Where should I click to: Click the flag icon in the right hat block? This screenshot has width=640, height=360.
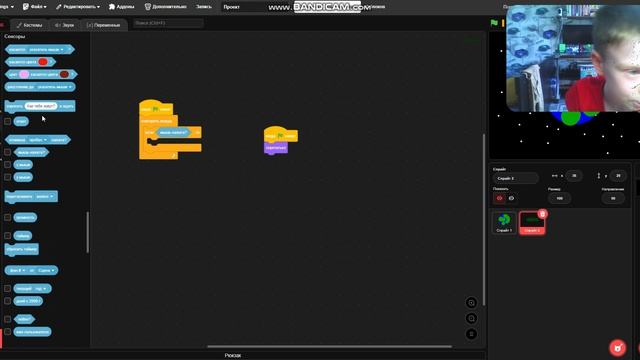(x=280, y=136)
